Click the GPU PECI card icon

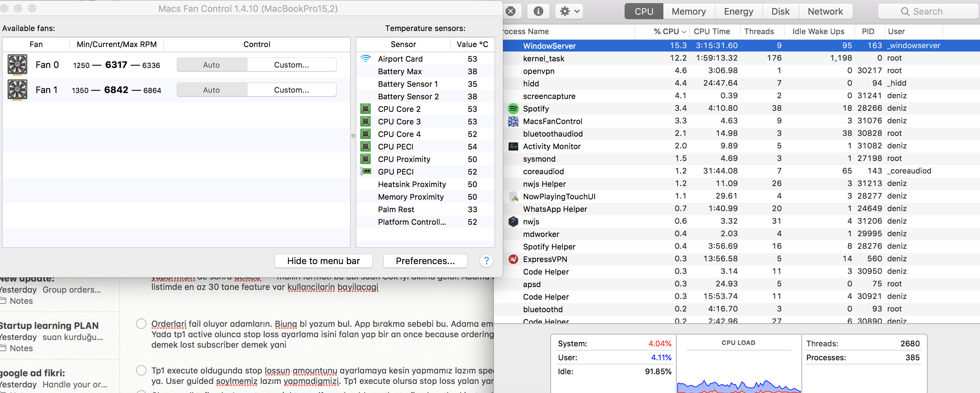click(x=365, y=171)
